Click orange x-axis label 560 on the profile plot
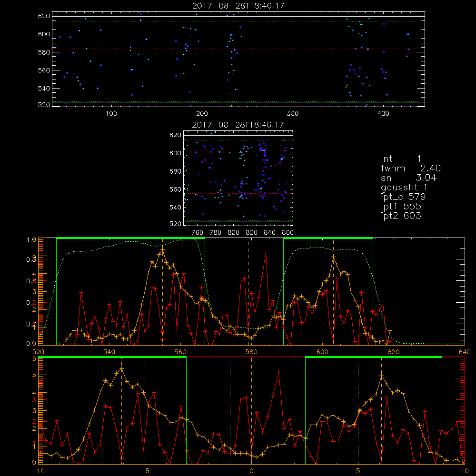Screen dimensions: 476x476 click(180, 352)
